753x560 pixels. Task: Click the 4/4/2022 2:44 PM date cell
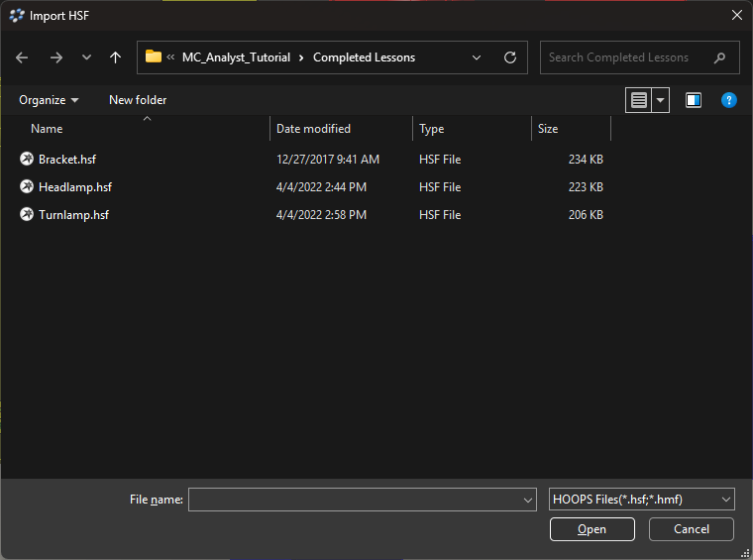321,187
